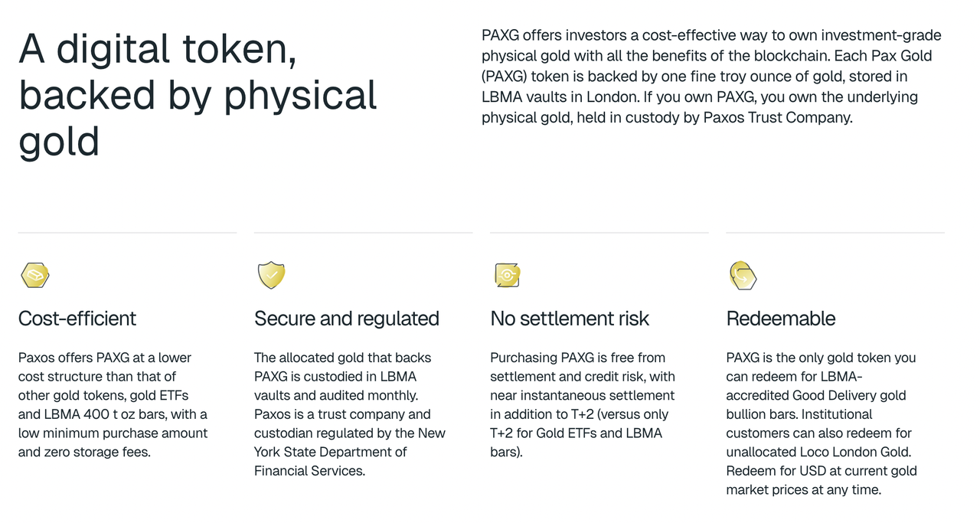Viewport: 980px width, 523px height.
Task: Click the paragraph about near instantaneous settlement
Action: [583, 404]
